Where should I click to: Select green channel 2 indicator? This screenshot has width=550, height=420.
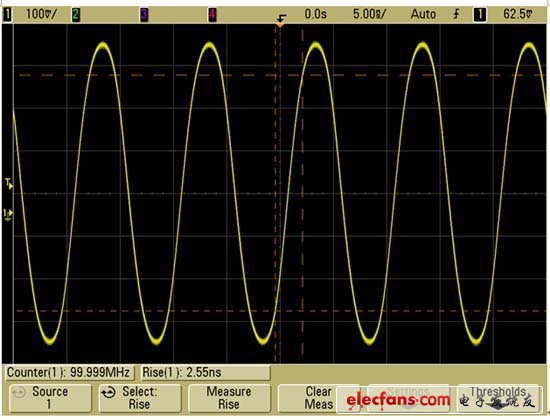click(x=76, y=15)
